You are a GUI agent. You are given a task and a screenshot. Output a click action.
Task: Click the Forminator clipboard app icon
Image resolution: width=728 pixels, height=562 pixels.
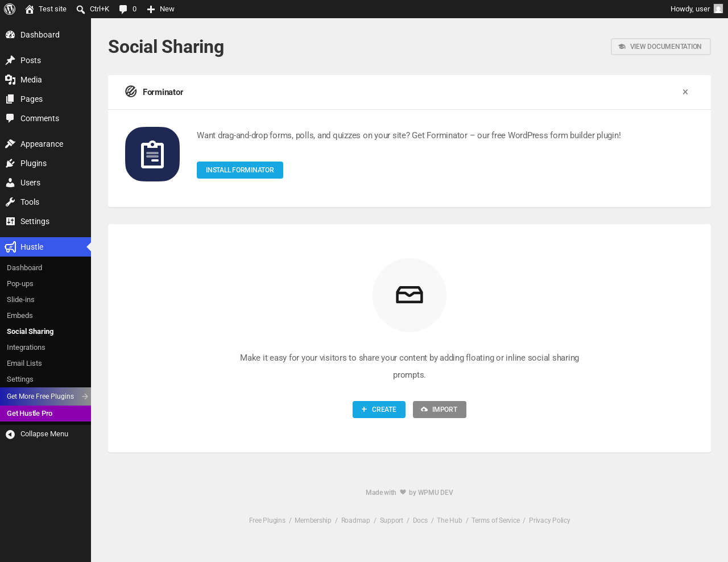152,154
